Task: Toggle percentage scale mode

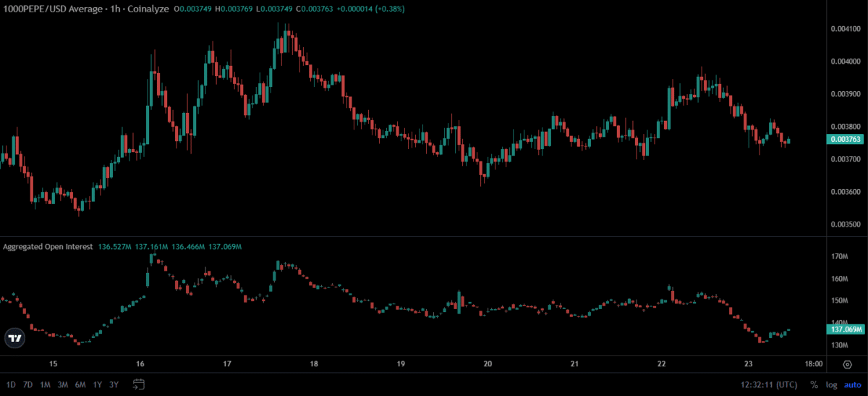Action: pyautogui.click(x=814, y=384)
